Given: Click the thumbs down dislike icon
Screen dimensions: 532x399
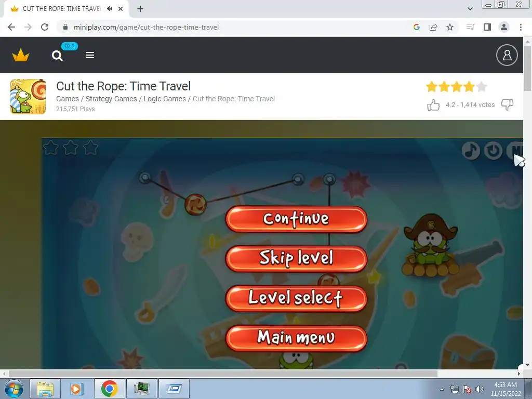Looking at the screenshot, I should tap(507, 104).
